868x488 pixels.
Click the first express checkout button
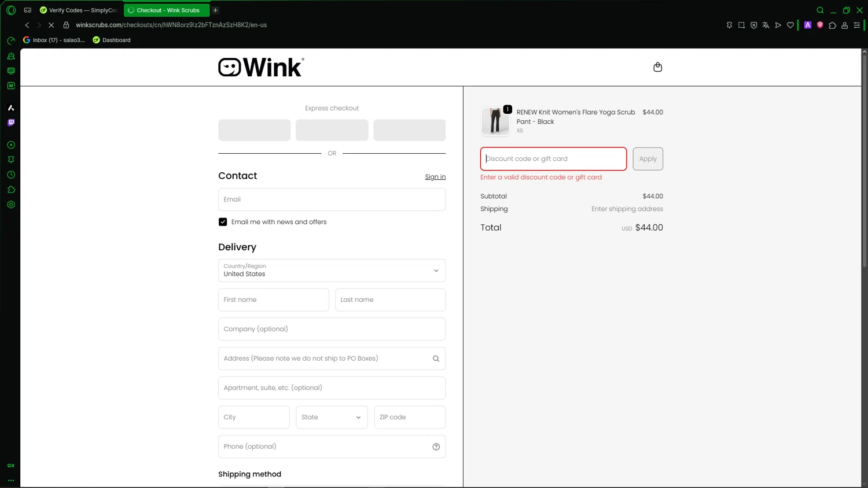(x=255, y=130)
